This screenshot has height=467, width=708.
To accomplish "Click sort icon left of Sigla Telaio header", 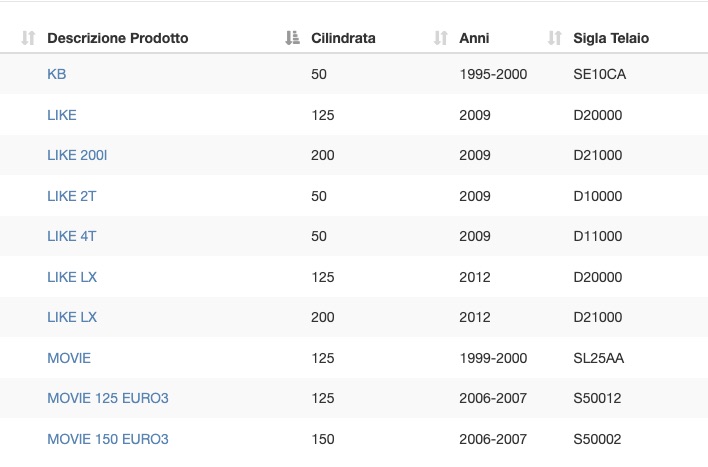I will [554, 38].
